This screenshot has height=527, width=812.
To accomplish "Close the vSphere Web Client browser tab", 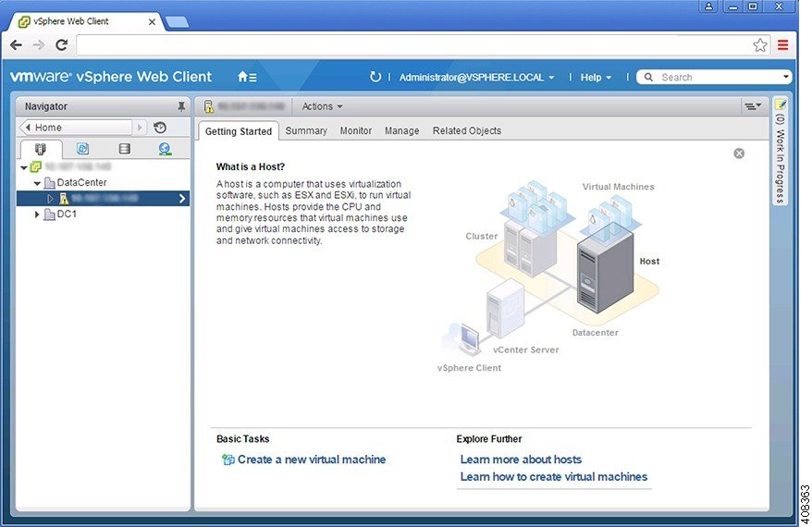I will tap(152, 22).
